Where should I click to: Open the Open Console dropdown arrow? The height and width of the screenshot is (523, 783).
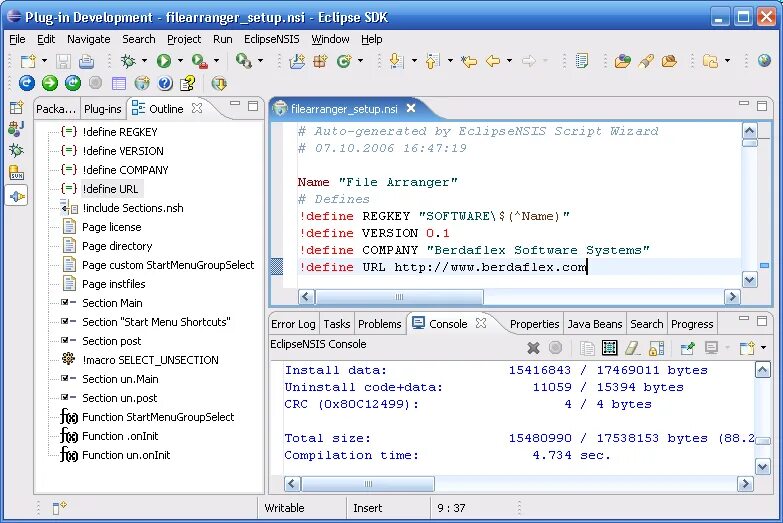763,348
